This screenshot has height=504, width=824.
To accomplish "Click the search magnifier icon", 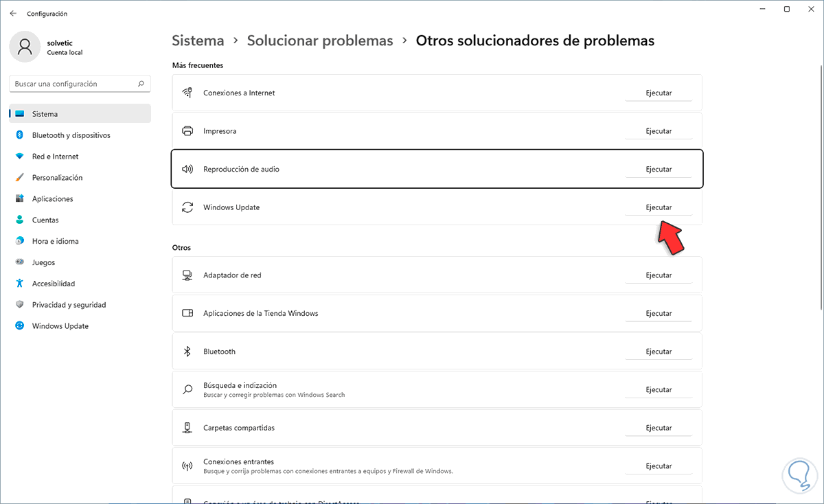I will pos(141,84).
